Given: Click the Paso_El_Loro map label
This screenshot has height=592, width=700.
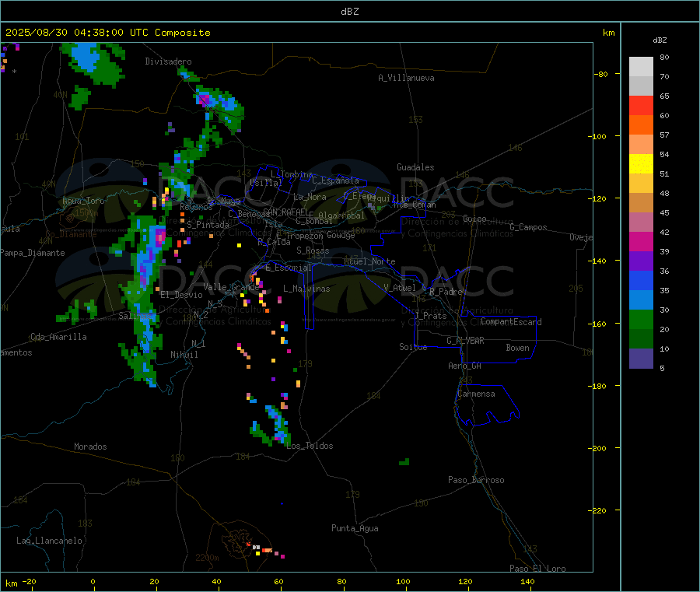Looking at the screenshot, I should pos(538,569).
